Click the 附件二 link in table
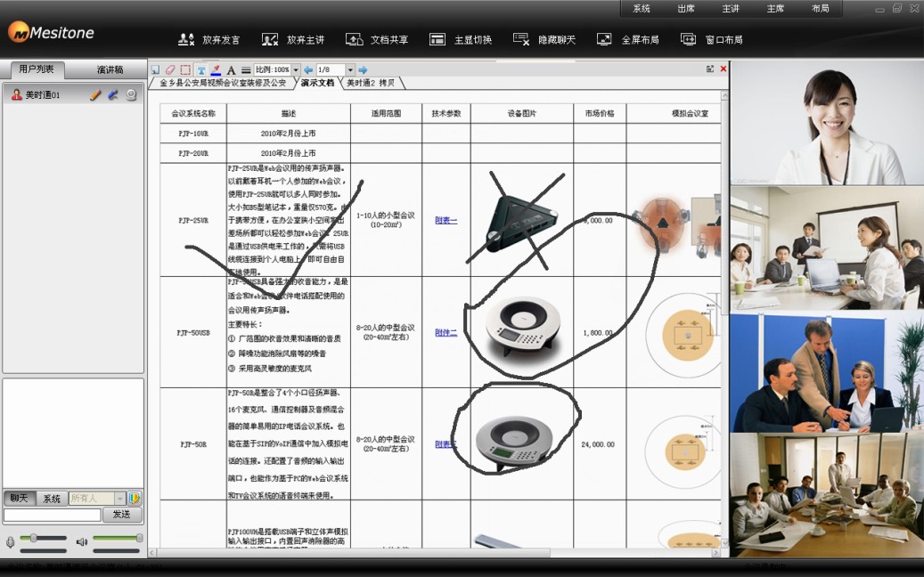The width and height of the screenshot is (924, 577). coord(446,332)
